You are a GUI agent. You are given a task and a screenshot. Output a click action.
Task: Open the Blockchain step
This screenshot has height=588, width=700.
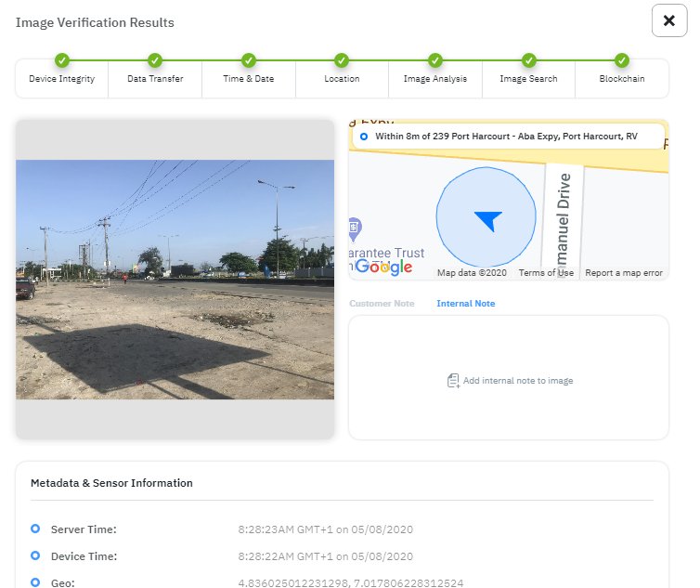tap(621, 79)
